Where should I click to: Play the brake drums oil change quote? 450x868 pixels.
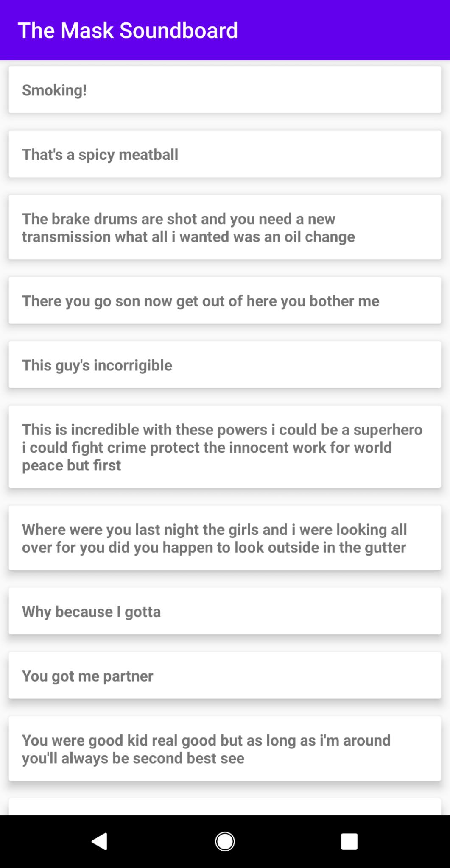coord(225,227)
